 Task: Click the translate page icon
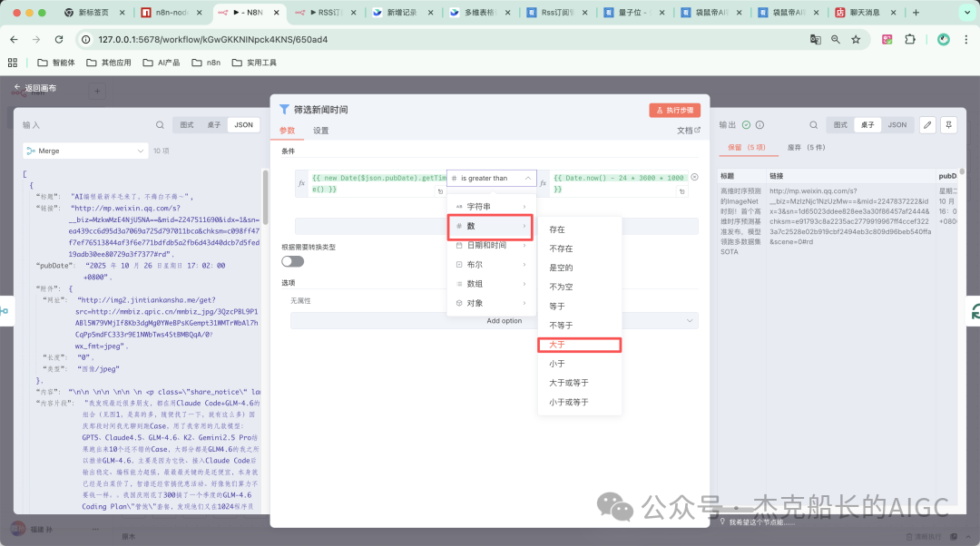(x=816, y=39)
